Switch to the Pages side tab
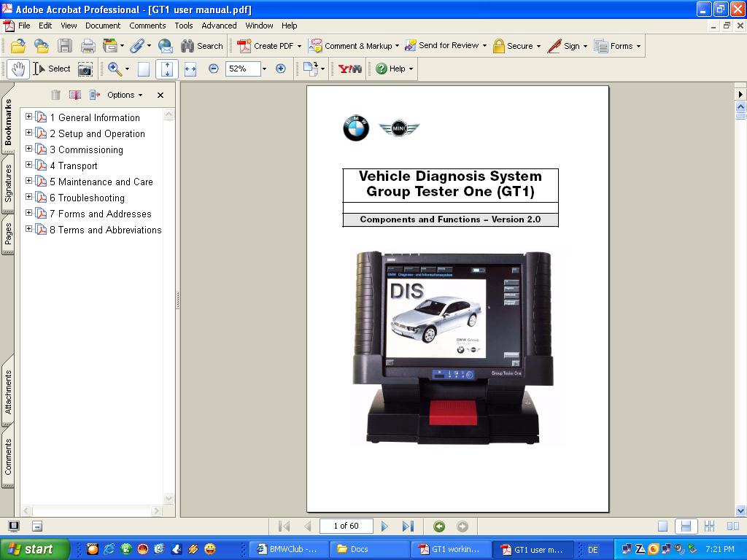The image size is (747, 560). [8, 234]
